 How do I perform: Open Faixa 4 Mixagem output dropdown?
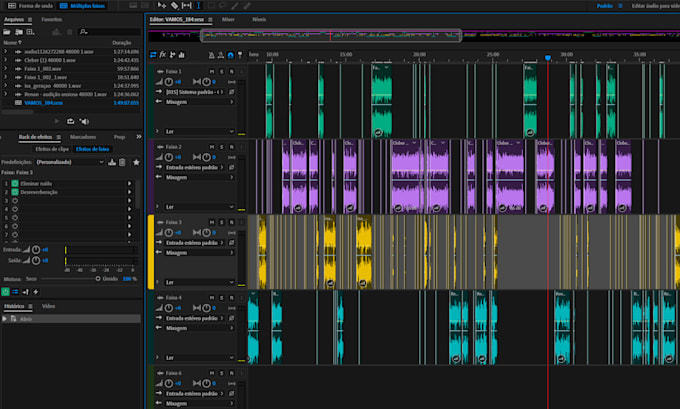point(199,328)
